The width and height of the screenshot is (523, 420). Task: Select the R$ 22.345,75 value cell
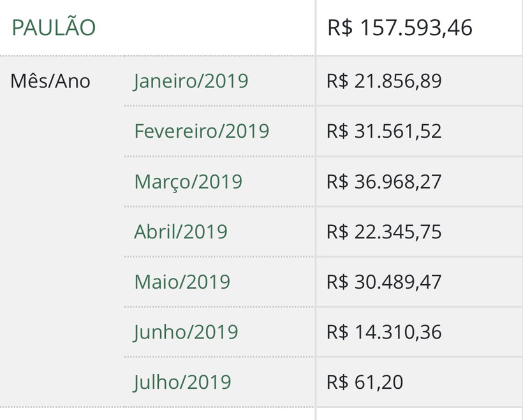384,231
